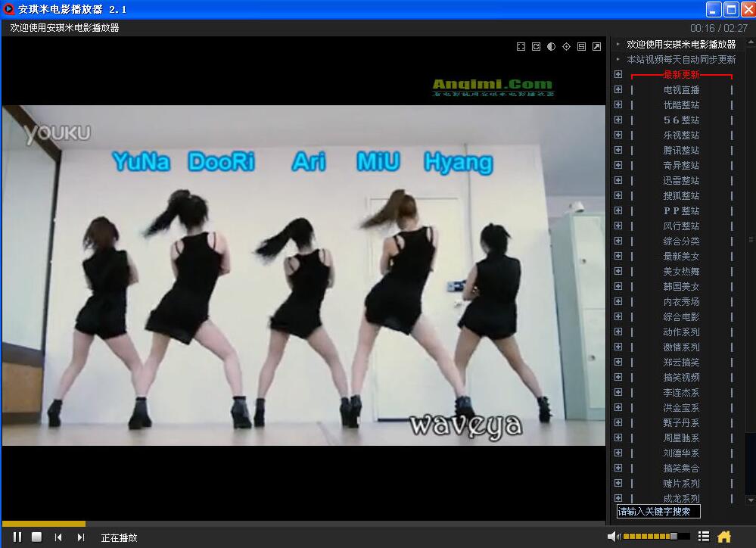
Task: Open the 周星驰系 movie entry
Action: (681, 438)
